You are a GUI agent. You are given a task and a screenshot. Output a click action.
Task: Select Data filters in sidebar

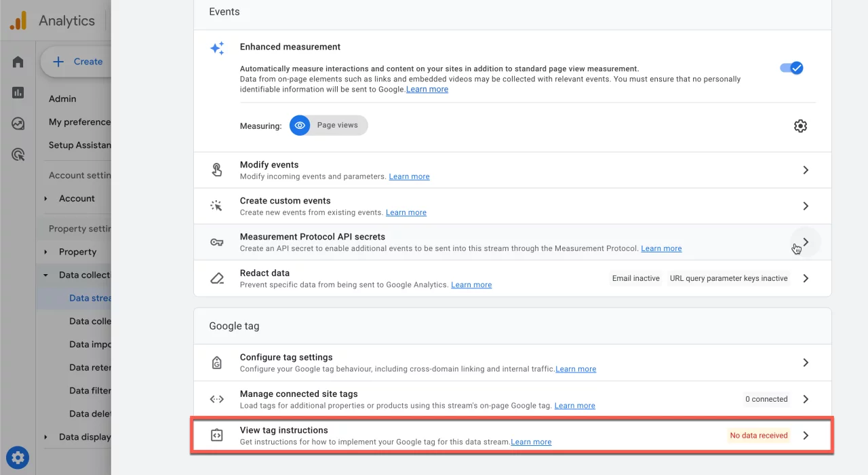(x=90, y=390)
